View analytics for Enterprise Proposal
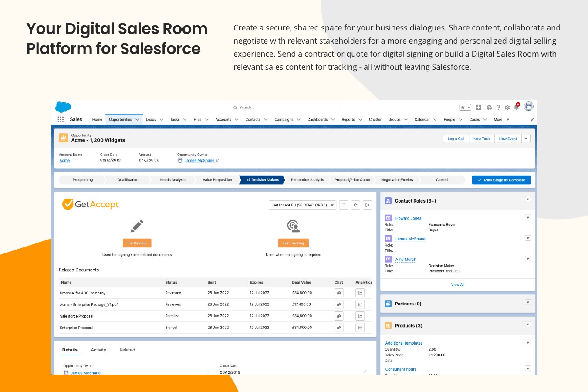 tap(360, 328)
